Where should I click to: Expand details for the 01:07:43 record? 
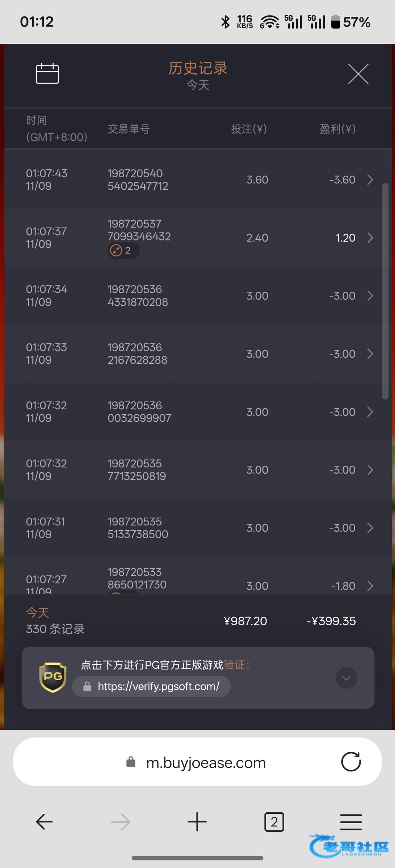(370, 180)
